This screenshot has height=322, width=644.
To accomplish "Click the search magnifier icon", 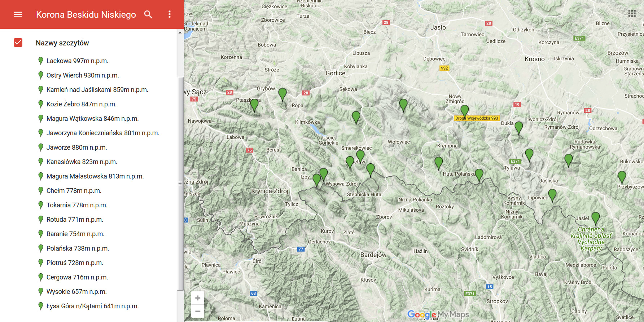I will [x=148, y=14].
